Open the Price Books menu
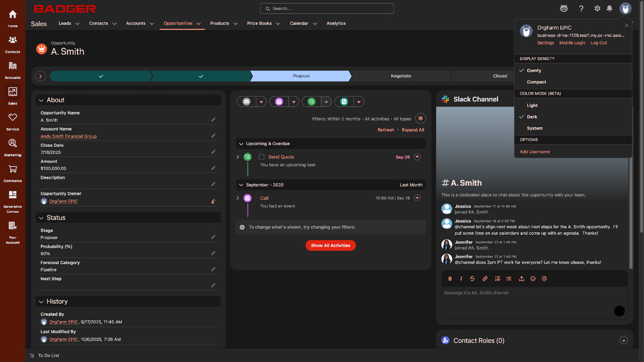 pos(259,23)
